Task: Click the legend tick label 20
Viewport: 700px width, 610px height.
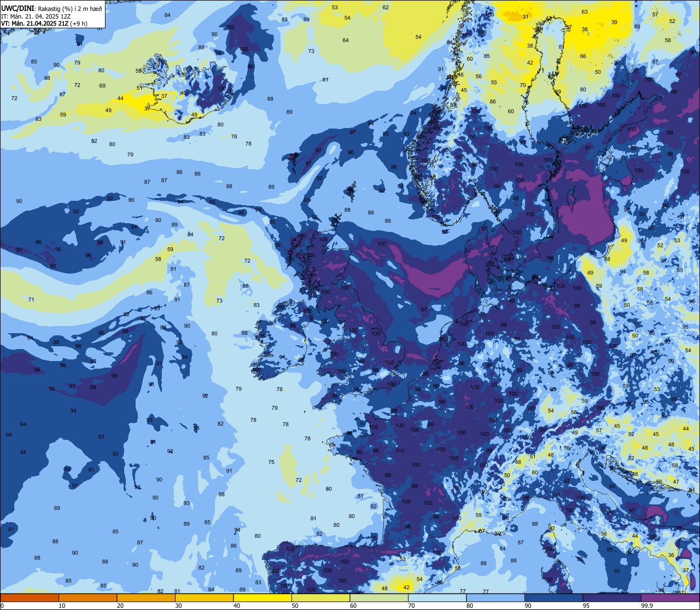Action: 120,606
